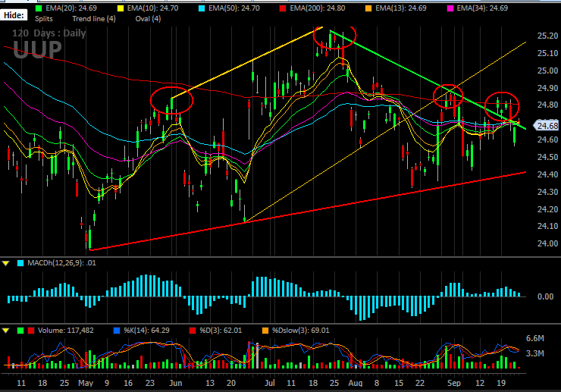
Task: Click the orange EMA(13) color swatch
Action: pyautogui.click(x=368, y=8)
